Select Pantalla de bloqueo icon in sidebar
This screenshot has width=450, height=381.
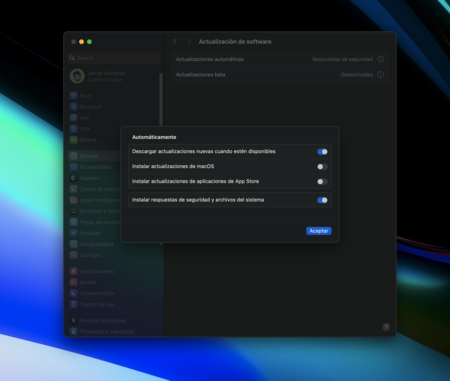(74, 321)
